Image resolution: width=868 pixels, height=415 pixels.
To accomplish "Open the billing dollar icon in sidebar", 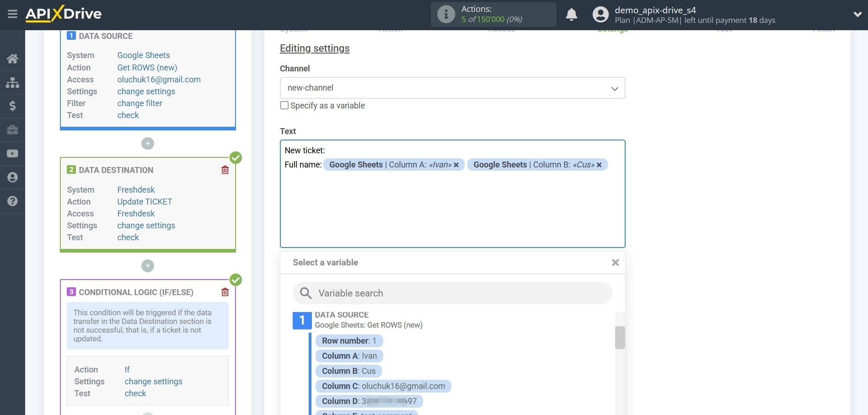I will (x=12, y=106).
